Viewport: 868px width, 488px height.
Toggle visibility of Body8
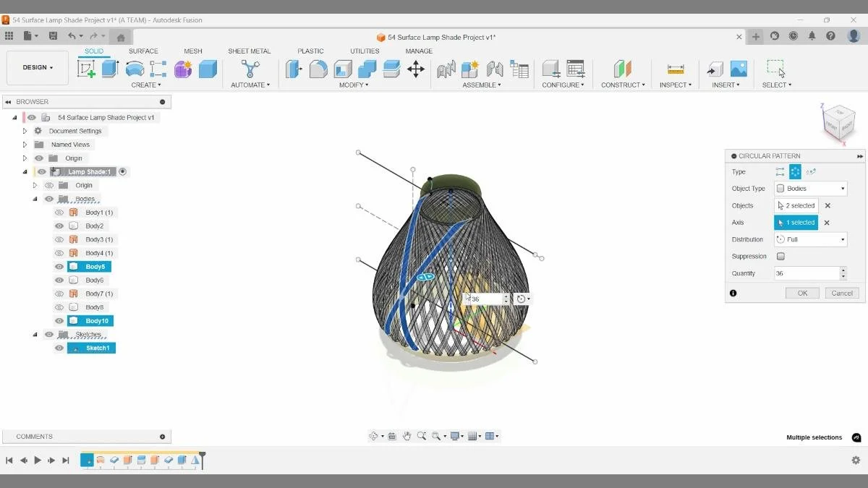[59, 307]
